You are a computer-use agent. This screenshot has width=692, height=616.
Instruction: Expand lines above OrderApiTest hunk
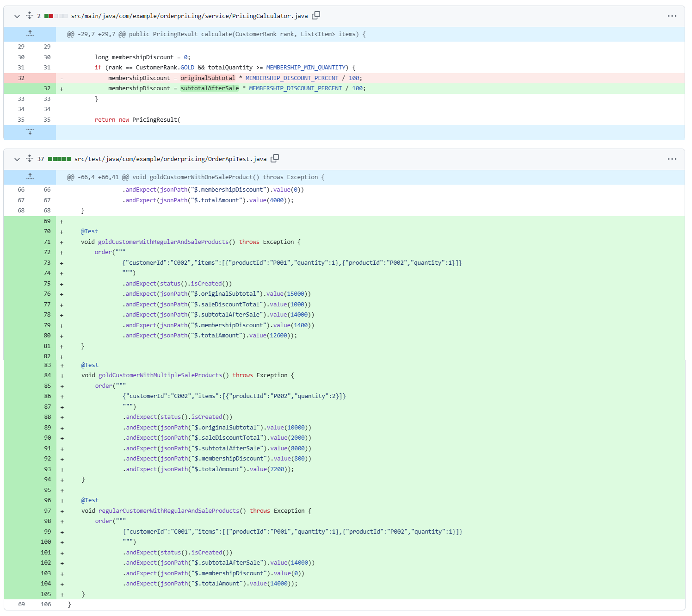point(30,177)
